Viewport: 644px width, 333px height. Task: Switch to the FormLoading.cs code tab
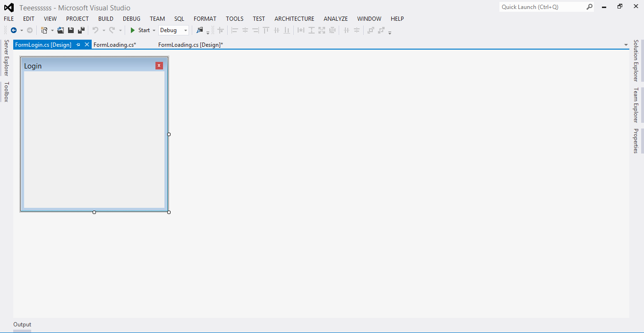pyautogui.click(x=115, y=44)
